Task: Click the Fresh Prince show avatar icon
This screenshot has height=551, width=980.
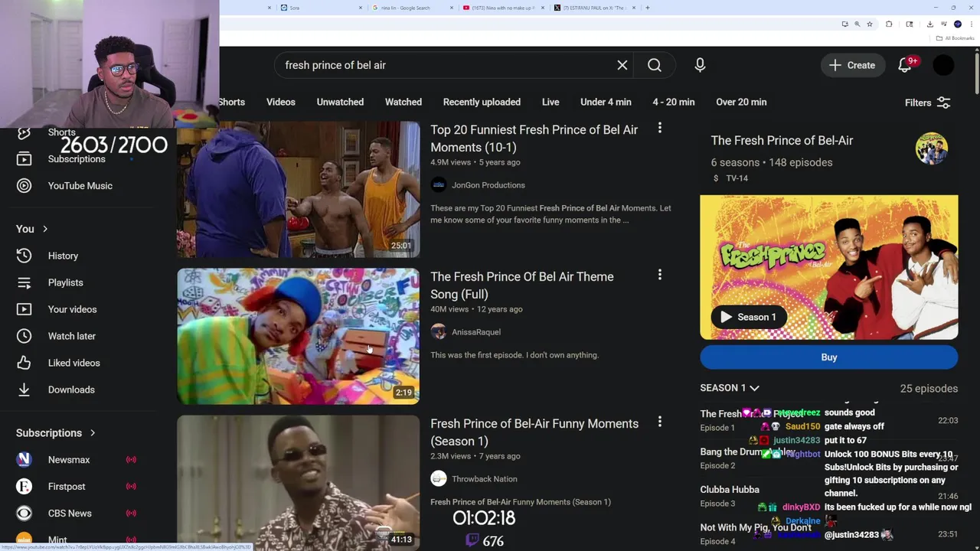Action: tap(932, 148)
